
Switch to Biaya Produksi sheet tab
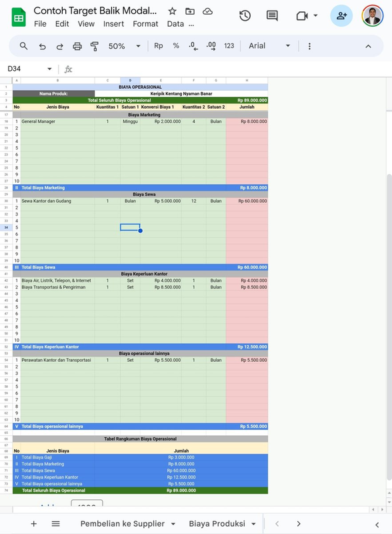tap(217, 524)
